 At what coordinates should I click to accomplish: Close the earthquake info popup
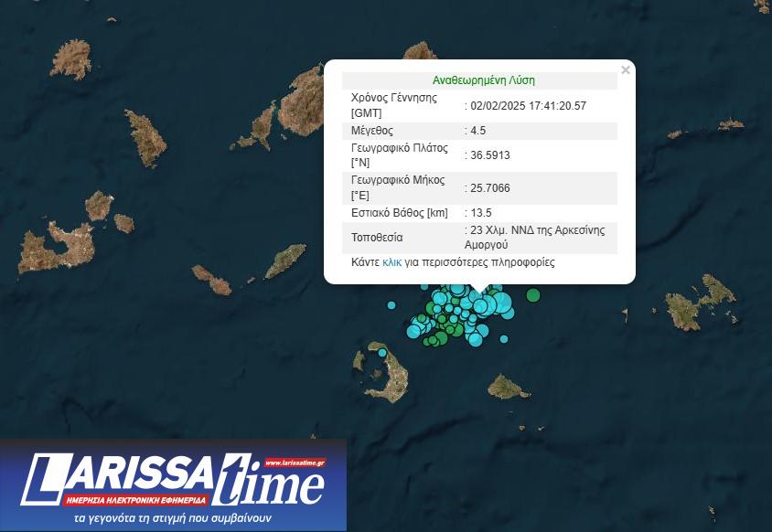[626, 70]
